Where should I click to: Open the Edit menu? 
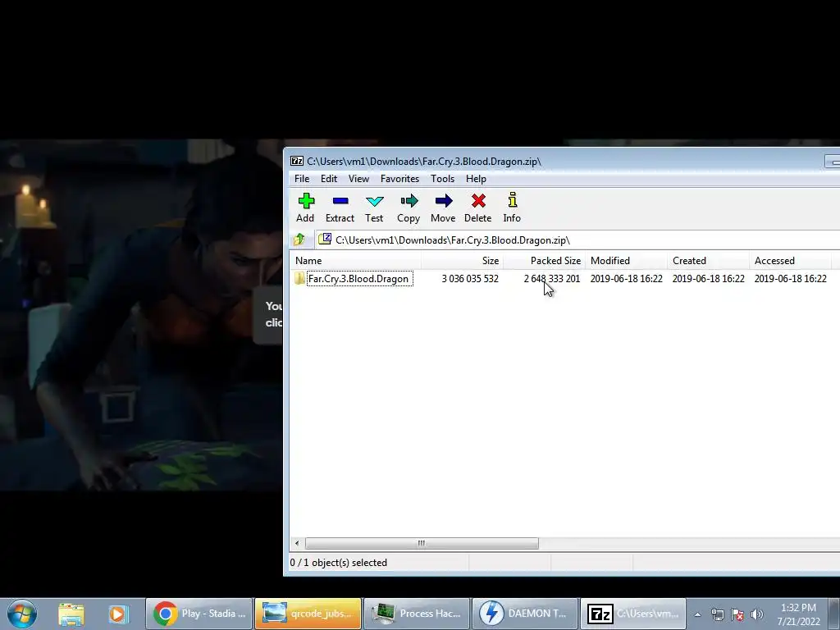click(329, 179)
